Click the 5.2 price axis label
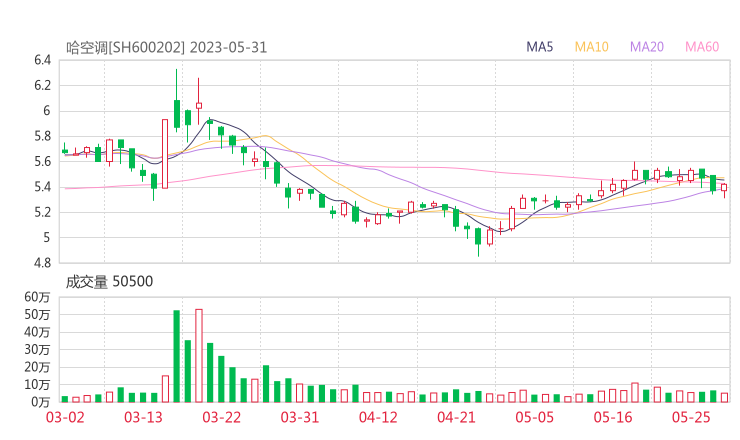This screenshot has width=740, height=440. (x=42, y=212)
